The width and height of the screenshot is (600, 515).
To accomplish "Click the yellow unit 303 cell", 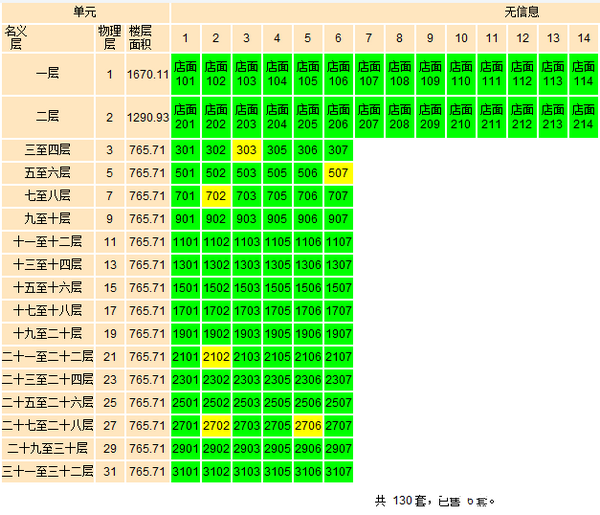I will 246,150.
